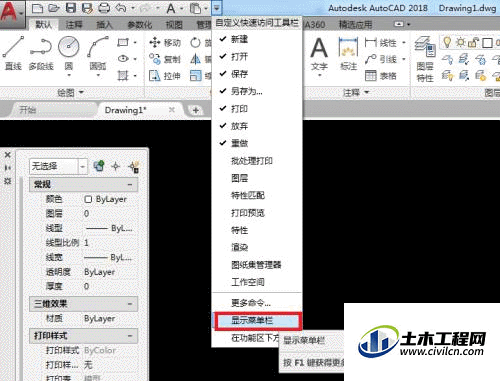500x381 pixels.
Task: Enable 批处理打印 in the customize menu
Action: tap(257, 161)
